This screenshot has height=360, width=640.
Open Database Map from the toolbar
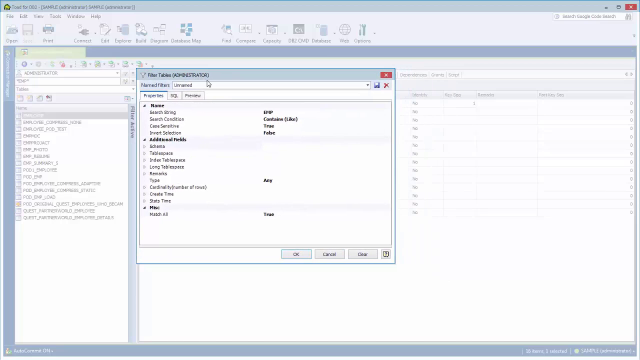[x=186, y=33]
